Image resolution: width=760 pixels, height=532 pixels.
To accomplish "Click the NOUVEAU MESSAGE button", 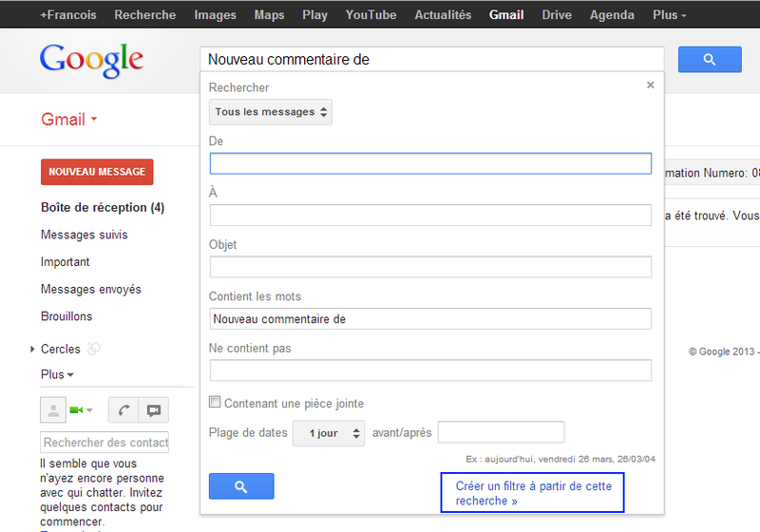I will click(x=97, y=172).
